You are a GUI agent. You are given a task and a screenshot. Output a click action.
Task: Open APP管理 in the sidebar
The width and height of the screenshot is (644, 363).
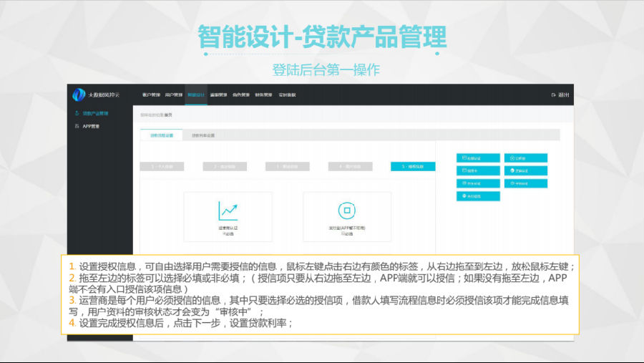91,126
